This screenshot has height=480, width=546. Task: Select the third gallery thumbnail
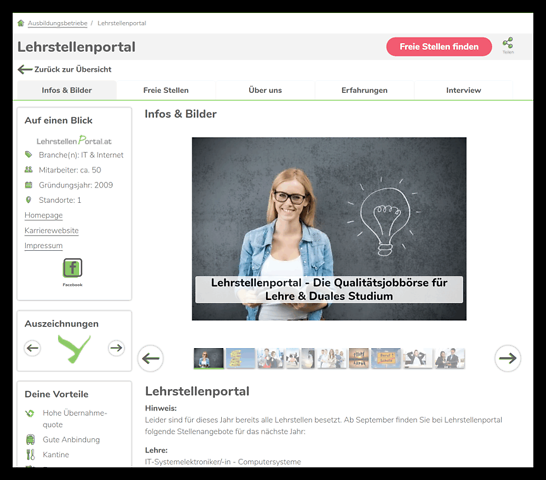[270, 358]
